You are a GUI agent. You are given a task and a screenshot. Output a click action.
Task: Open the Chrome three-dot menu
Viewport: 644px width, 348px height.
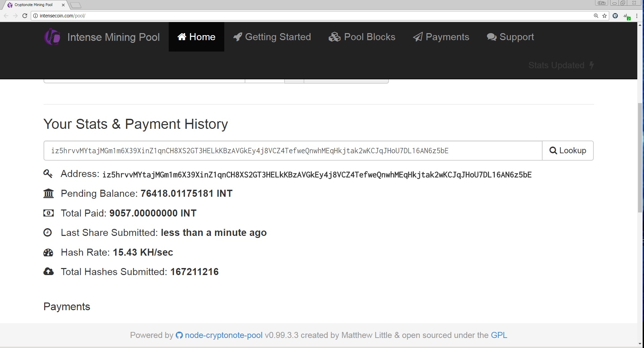tap(637, 16)
